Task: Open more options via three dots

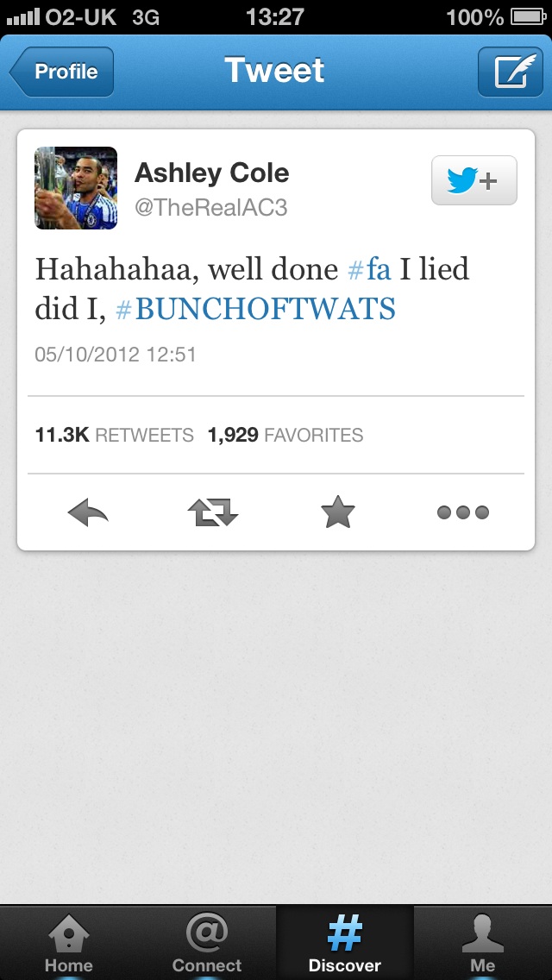Action: coord(462,512)
